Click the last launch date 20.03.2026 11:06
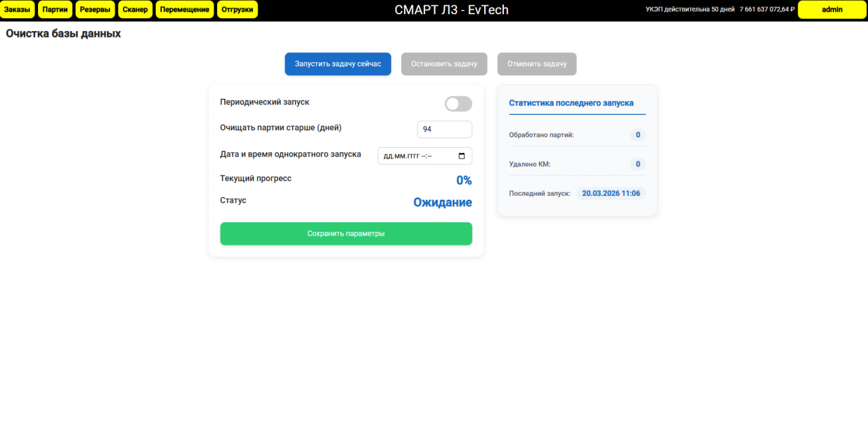Screen dimensions: 868x429 pyautogui.click(x=610, y=193)
